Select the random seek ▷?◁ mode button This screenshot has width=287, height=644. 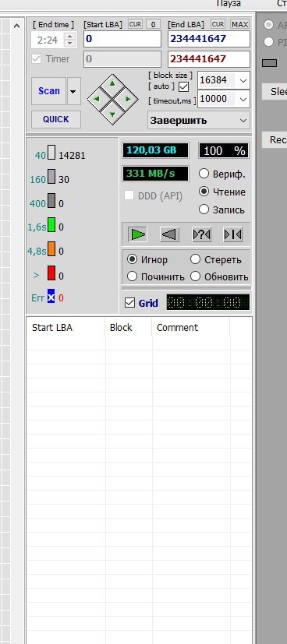[x=201, y=234]
